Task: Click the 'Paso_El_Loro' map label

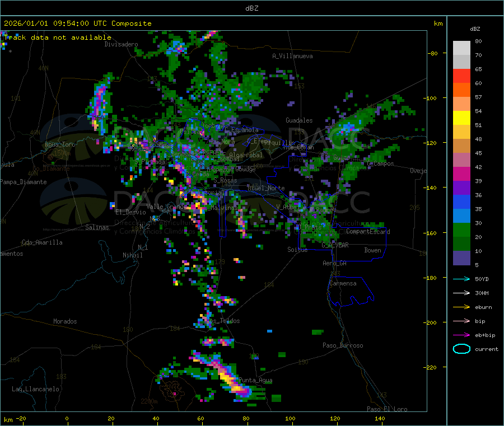Action: click(388, 409)
